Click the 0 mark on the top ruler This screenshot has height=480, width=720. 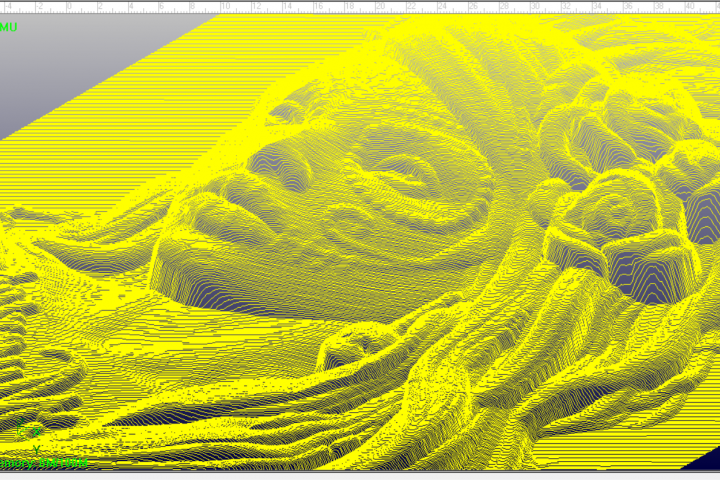click(70, 6)
